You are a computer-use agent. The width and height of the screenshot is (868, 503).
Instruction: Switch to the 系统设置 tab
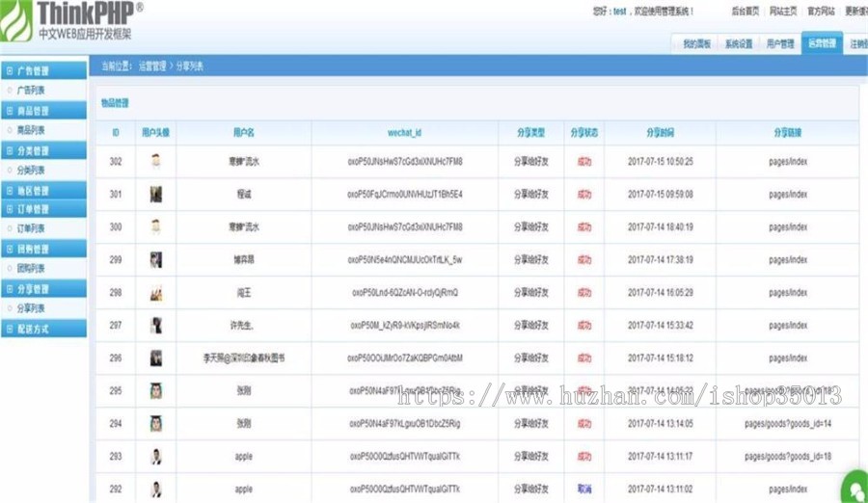pos(739,43)
